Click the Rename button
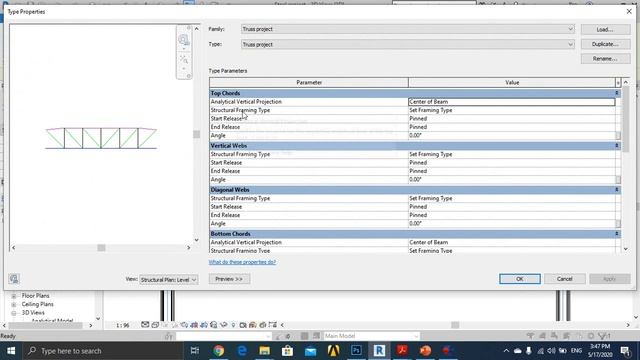Screen dimensions: 640x360 [x=605, y=59]
